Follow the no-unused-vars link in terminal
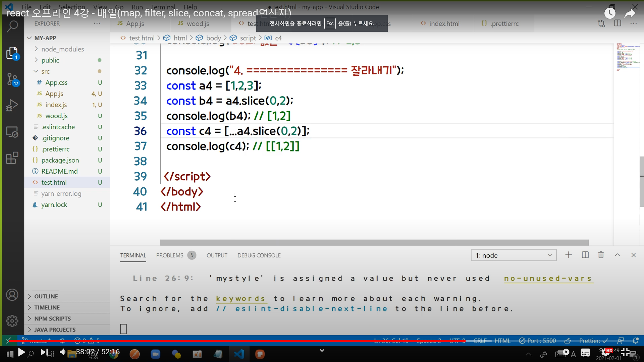Viewport: 644px width, 362px height. click(x=549, y=278)
